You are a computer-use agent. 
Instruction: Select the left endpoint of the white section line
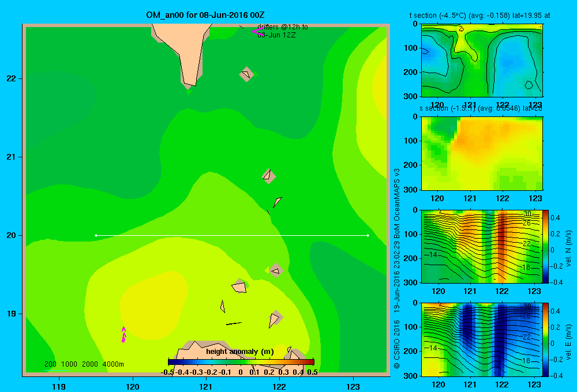pyautogui.click(x=96, y=235)
